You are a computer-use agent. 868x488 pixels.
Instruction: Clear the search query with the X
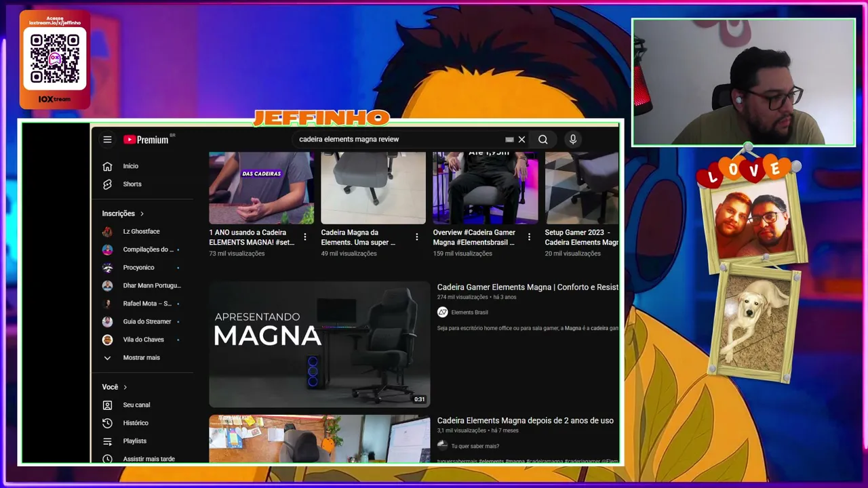click(521, 140)
